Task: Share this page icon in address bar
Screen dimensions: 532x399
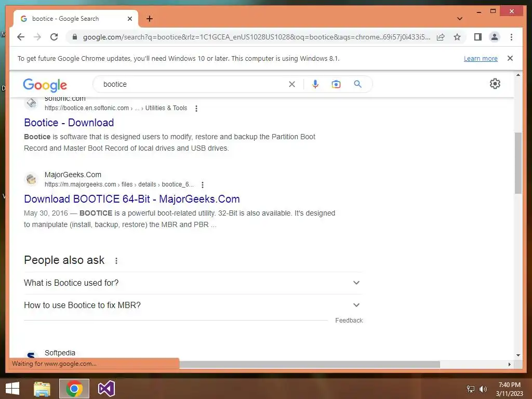Action: 441,37
